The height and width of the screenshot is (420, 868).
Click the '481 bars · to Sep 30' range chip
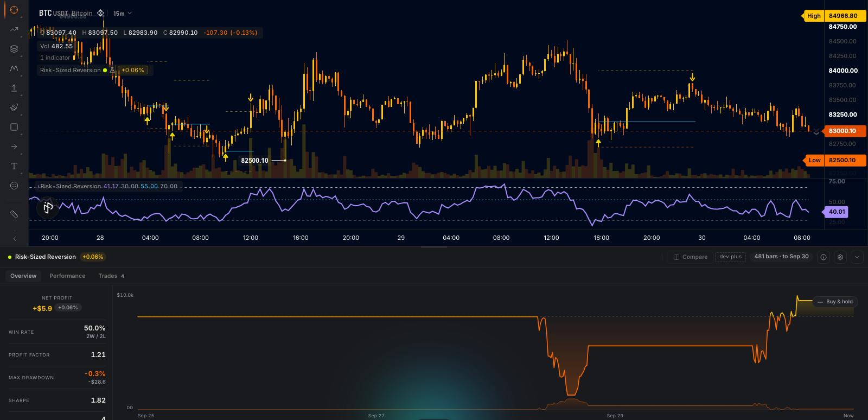(x=781, y=257)
